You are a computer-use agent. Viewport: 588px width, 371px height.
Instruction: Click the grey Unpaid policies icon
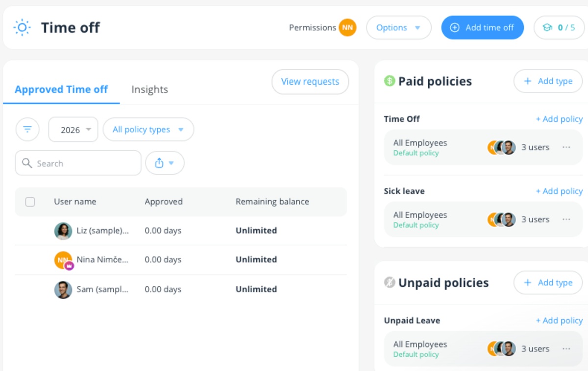[x=390, y=282]
